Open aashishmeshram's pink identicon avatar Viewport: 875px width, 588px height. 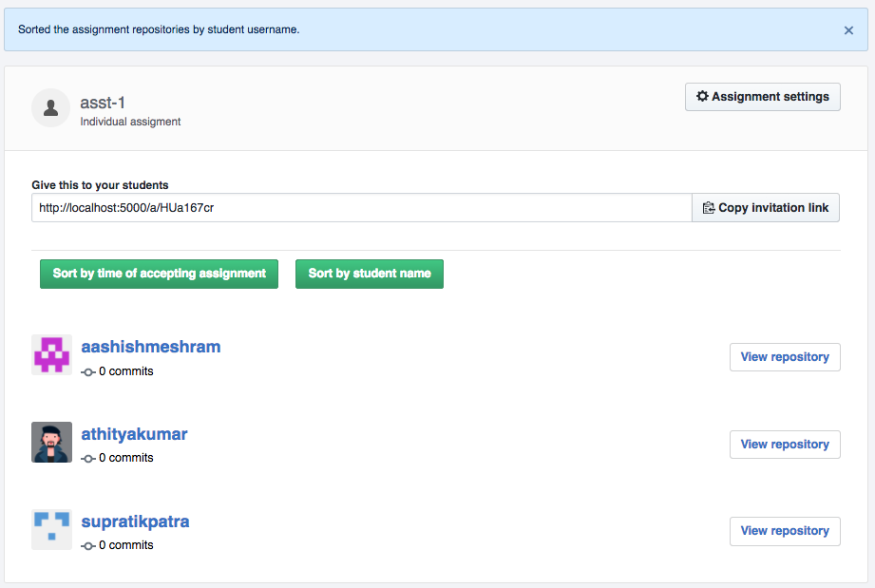[x=52, y=355]
